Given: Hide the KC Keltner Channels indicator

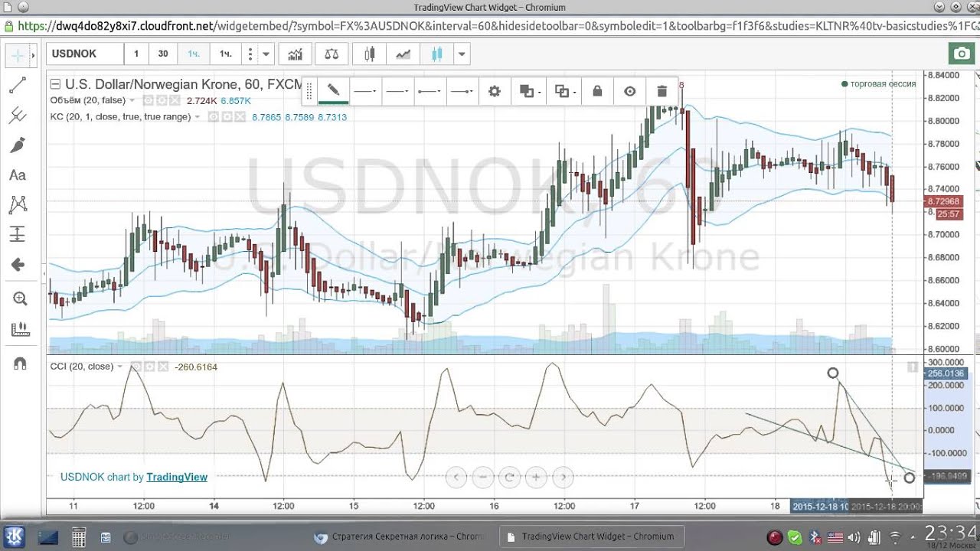Looking at the screenshot, I should click(214, 117).
